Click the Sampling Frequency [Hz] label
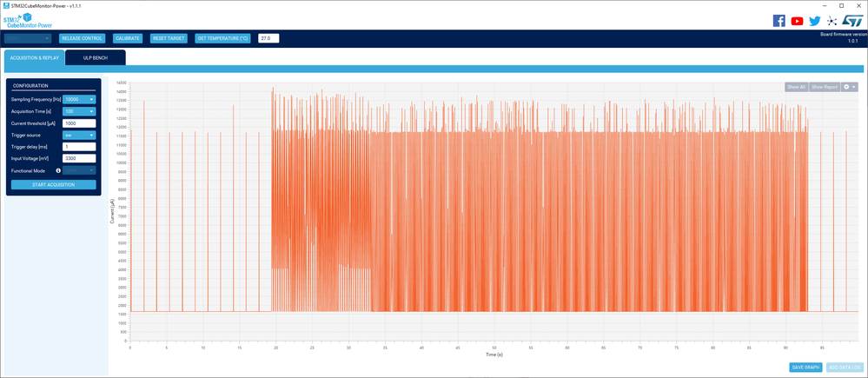The image size is (868, 378). [x=36, y=99]
